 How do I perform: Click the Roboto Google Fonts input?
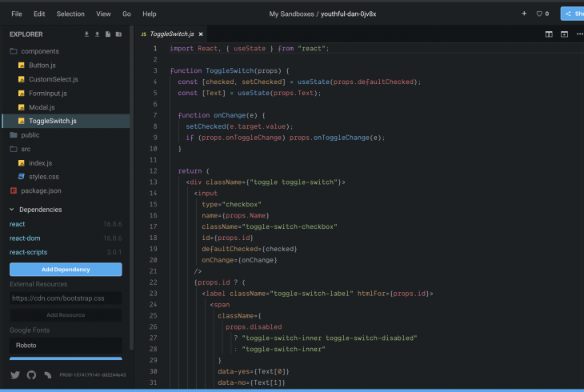pyautogui.click(x=66, y=346)
